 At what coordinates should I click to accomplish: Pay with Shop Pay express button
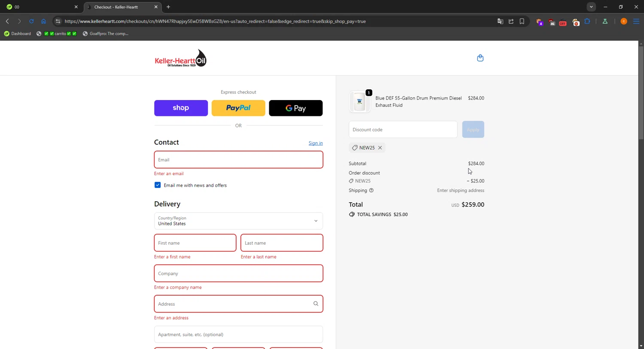click(x=181, y=108)
